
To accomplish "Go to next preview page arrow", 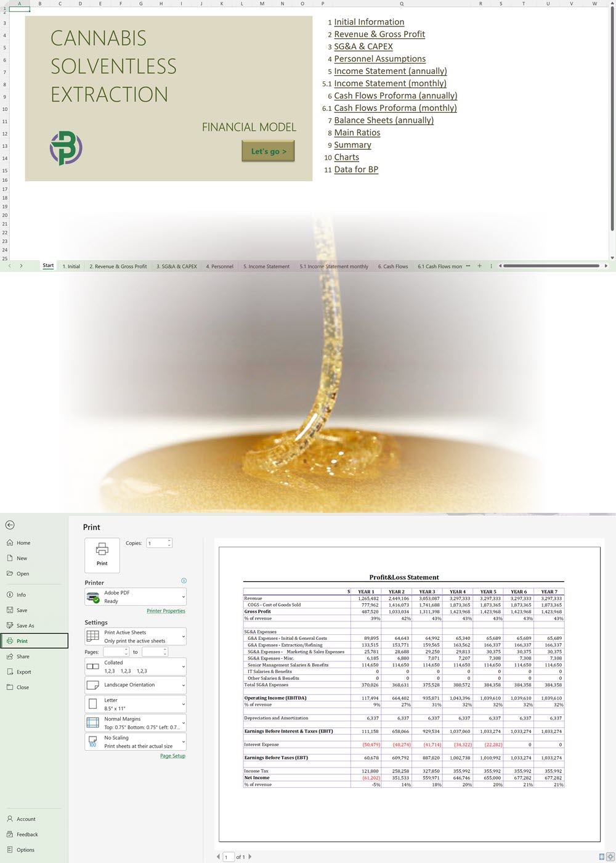I will [x=249, y=857].
